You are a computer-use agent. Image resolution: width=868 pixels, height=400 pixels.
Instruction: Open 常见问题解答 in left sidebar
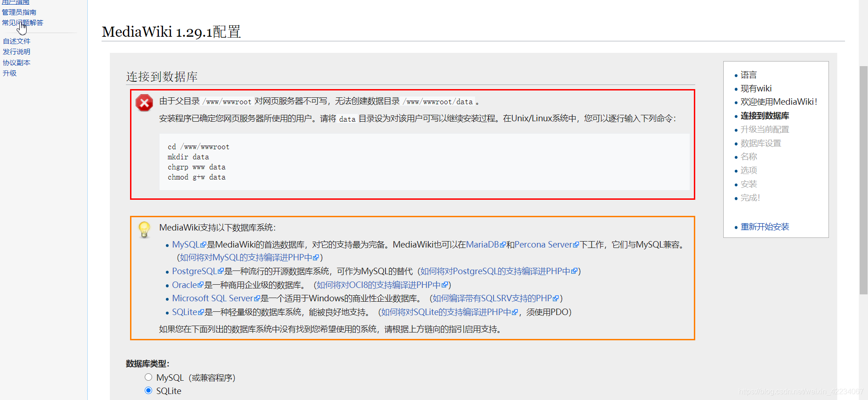(23, 23)
